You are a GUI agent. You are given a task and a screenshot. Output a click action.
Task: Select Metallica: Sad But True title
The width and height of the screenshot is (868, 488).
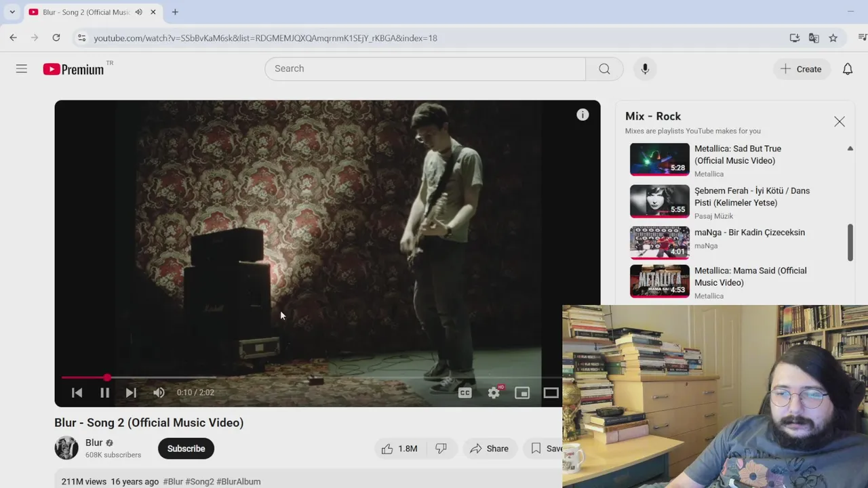tap(738, 155)
